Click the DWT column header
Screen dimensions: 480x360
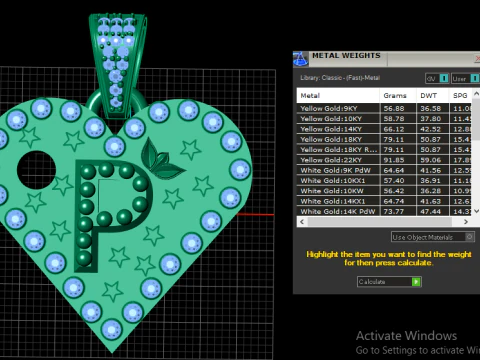point(433,96)
